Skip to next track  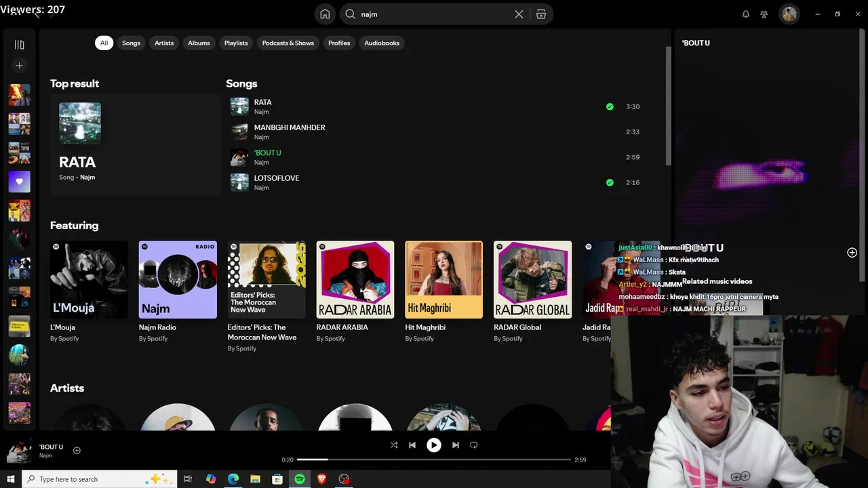(456, 445)
